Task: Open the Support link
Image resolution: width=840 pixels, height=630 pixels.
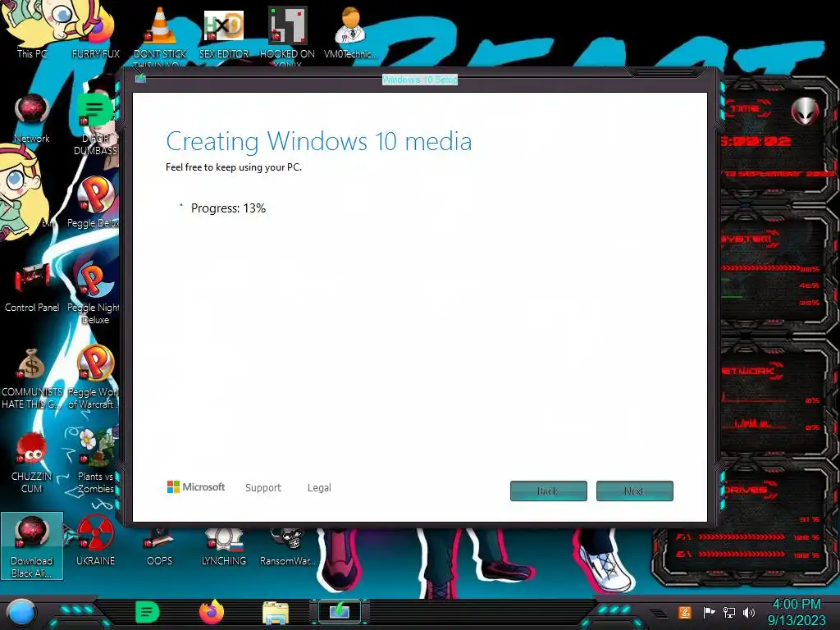Action: (263, 487)
